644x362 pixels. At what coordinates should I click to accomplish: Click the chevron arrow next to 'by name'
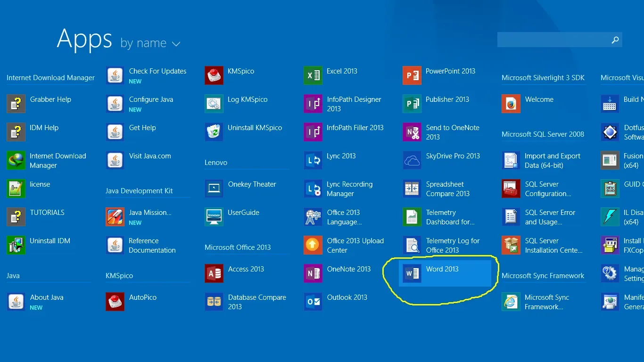coord(176,44)
